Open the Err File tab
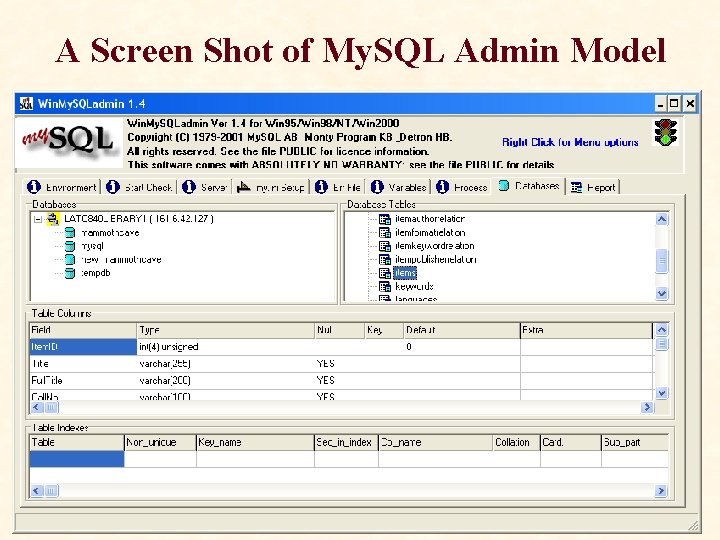Image resolution: width=720 pixels, height=540 pixels. [x=338, y=187]
